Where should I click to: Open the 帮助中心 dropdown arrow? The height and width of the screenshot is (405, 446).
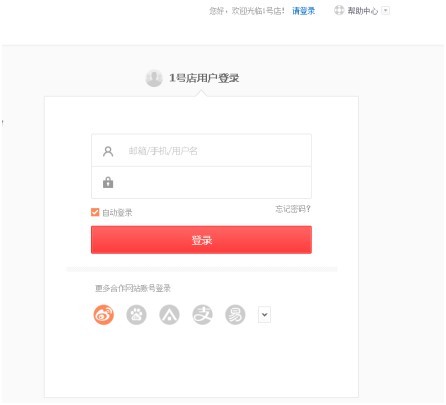pos(386,11)
